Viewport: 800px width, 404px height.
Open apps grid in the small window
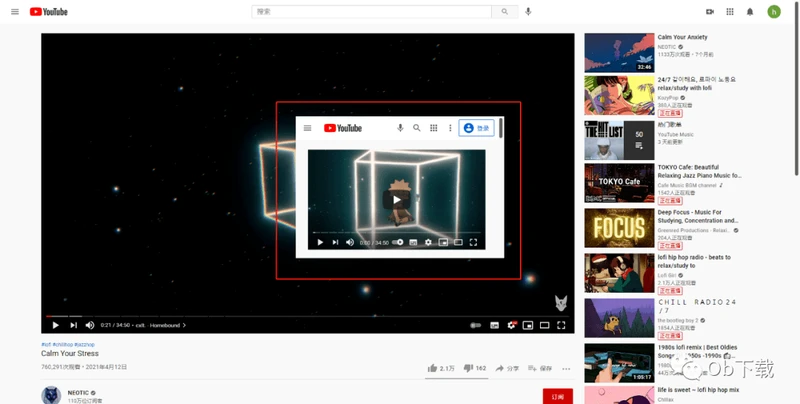click(434, 128)
